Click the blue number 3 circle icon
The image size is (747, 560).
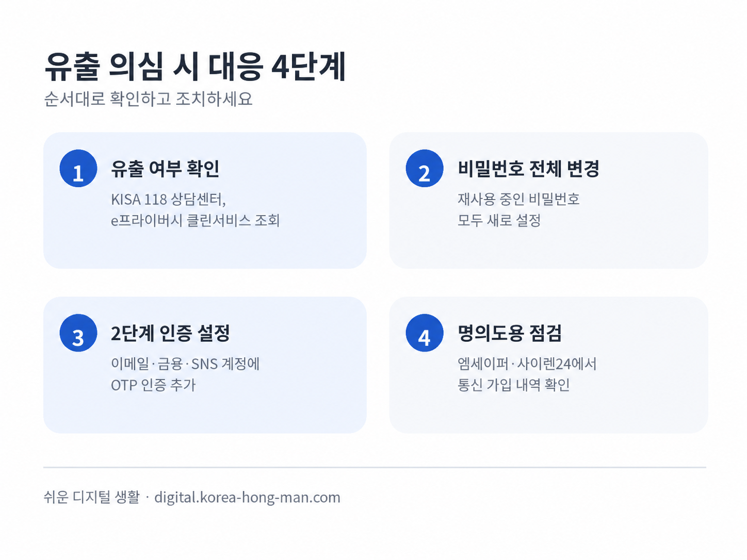(78, 333)
